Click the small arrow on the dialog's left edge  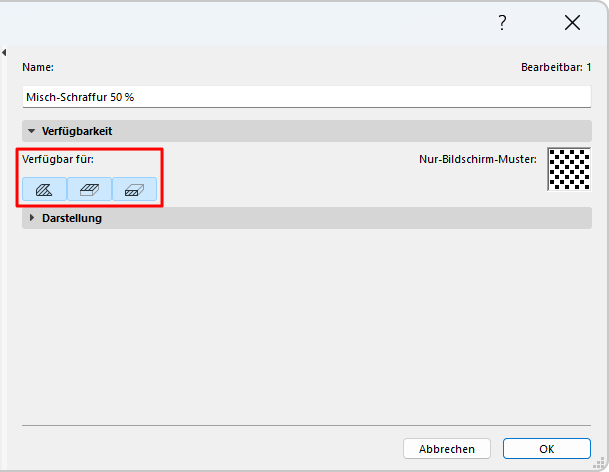click(4, 52)
